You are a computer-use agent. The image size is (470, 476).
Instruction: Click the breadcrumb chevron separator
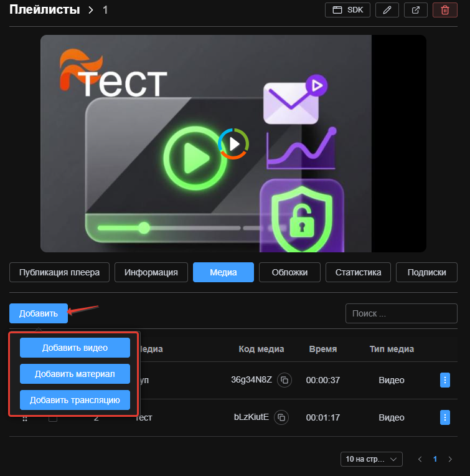pos(90,10)
